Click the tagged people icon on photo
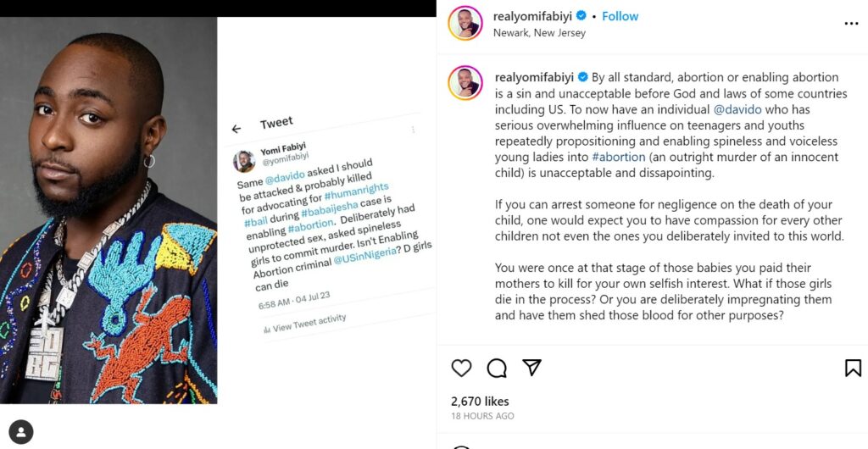The image size is (868, 449). (21, 432)
